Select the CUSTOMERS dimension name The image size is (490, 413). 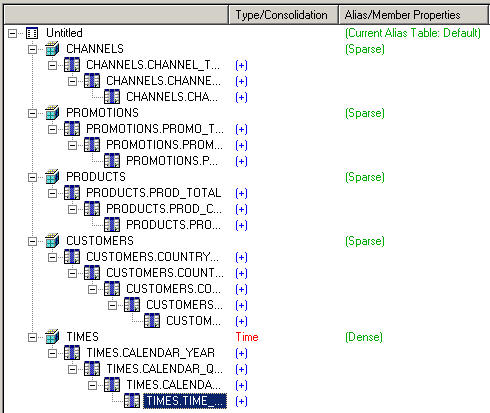[100, 241]
